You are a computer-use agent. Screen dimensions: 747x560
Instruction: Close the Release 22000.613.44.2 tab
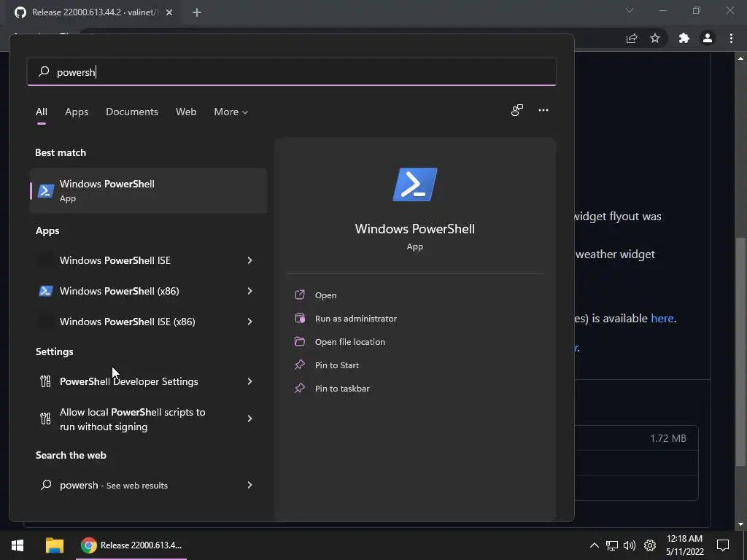(x=169, y=12)
